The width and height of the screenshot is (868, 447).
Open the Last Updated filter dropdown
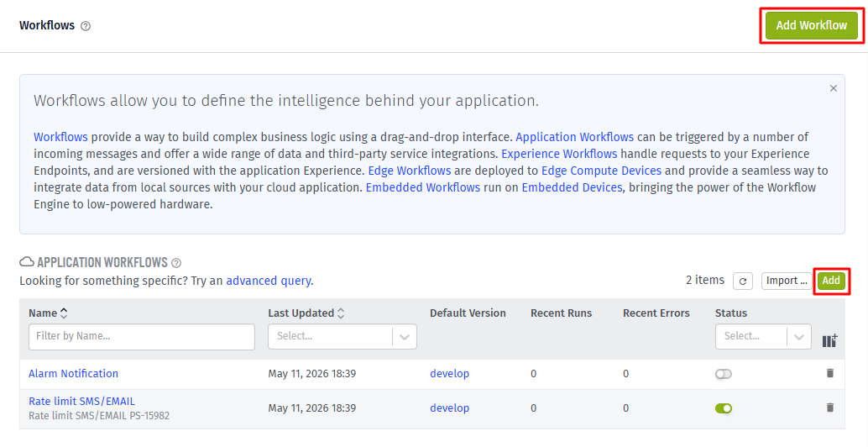click(342, 336)
